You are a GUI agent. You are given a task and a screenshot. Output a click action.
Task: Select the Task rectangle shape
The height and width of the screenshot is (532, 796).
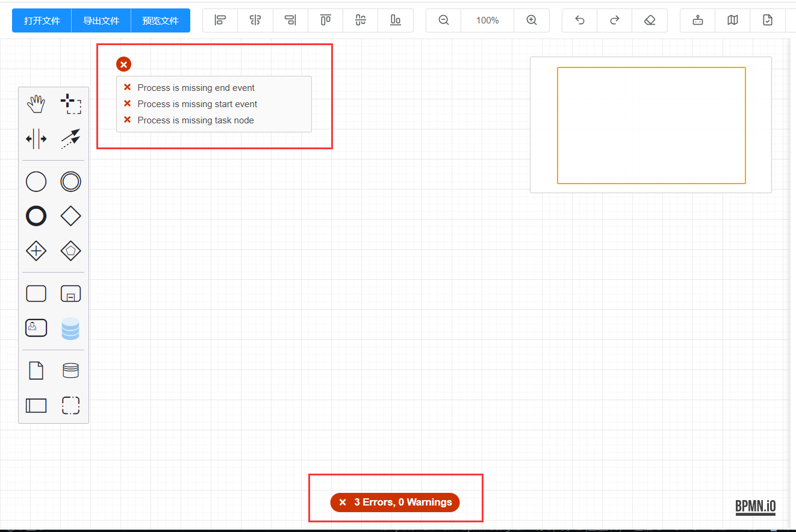point(36,293)
